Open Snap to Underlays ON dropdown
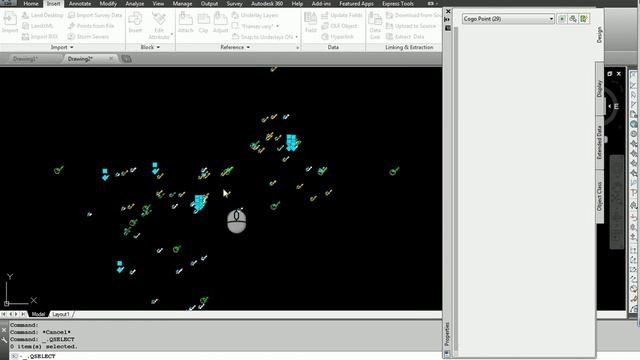The height and width of the screenshot is (360, 640). 296,37
